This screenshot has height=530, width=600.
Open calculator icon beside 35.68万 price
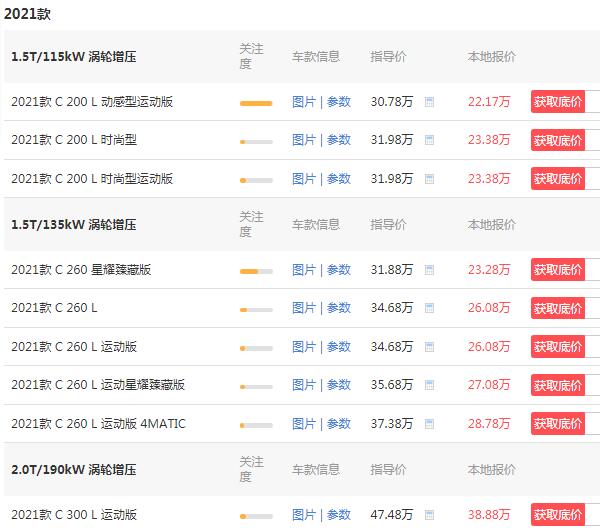[x=429, y=385]
